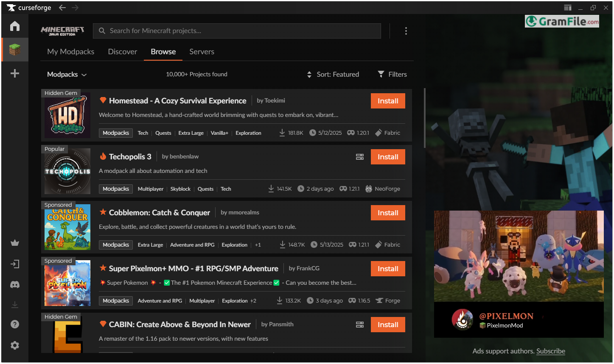Click the three-dot more options menu
This screenshot has height=364, width=614.
406,31
